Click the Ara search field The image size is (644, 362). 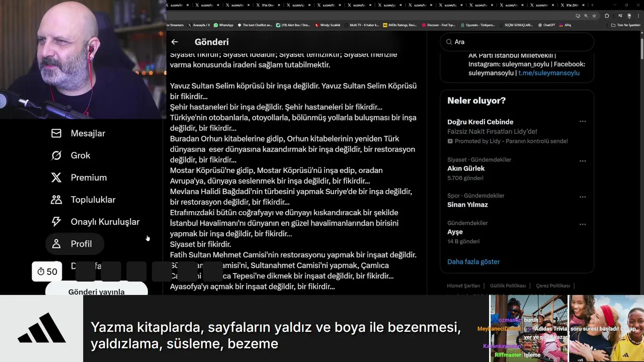[x=517, y=42]
